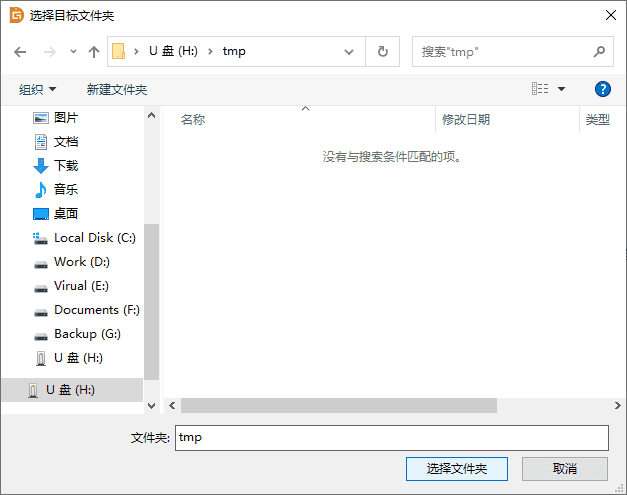Click the magnifier search icon
Image resolution: width=627 pixels, height=495 pixels.
coord(599,51)
